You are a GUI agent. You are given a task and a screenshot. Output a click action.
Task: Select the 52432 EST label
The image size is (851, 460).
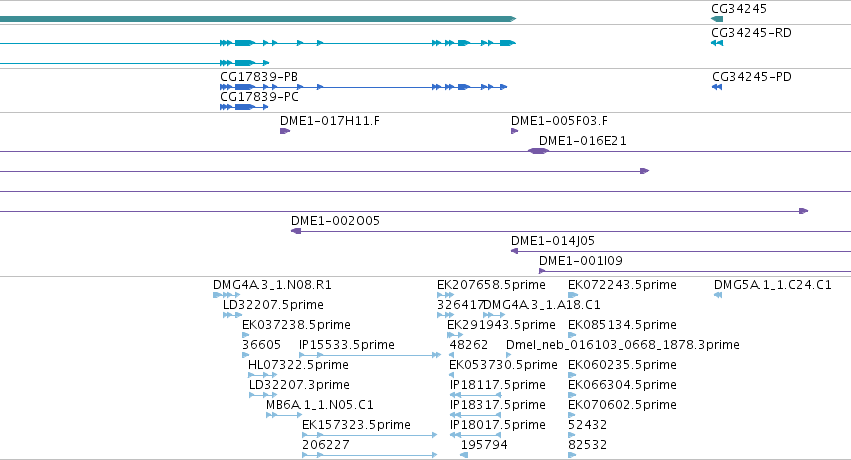587,425
